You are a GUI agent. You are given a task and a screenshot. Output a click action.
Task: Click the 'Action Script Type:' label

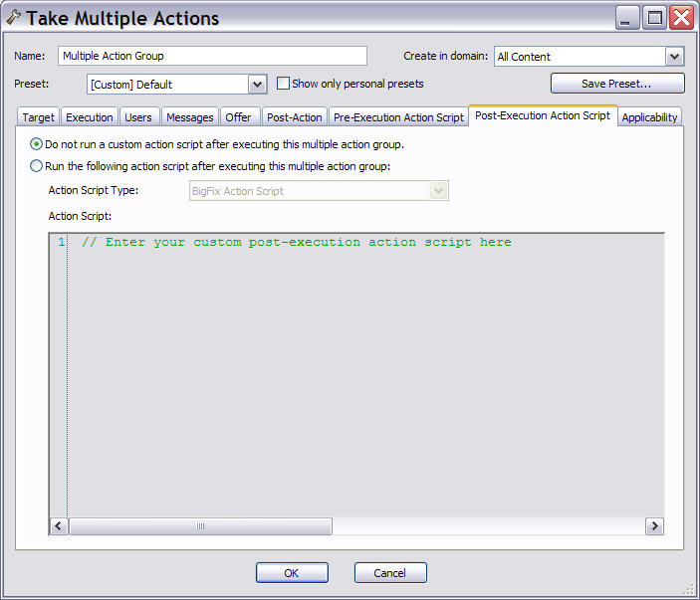click(94, 190)
